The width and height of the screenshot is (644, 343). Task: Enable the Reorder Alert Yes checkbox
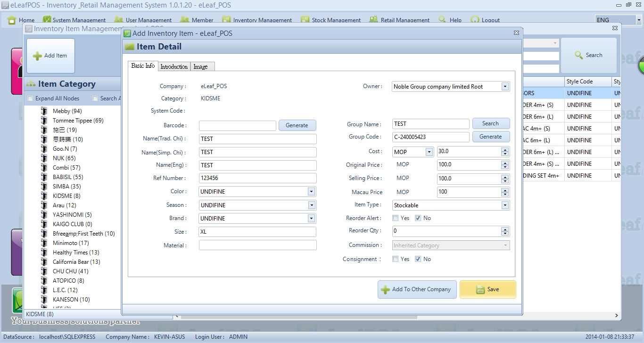coord(396,218)
